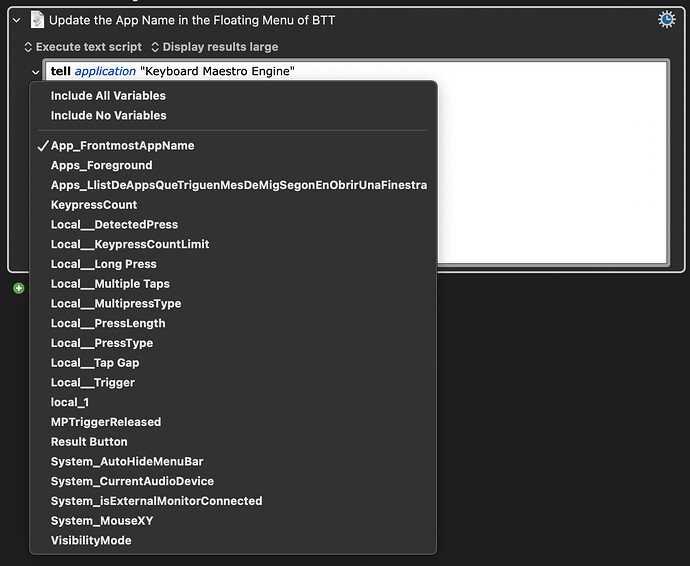The image size is (690, 566).
Task: Choose Include All Variables
Action: (233, 96)
